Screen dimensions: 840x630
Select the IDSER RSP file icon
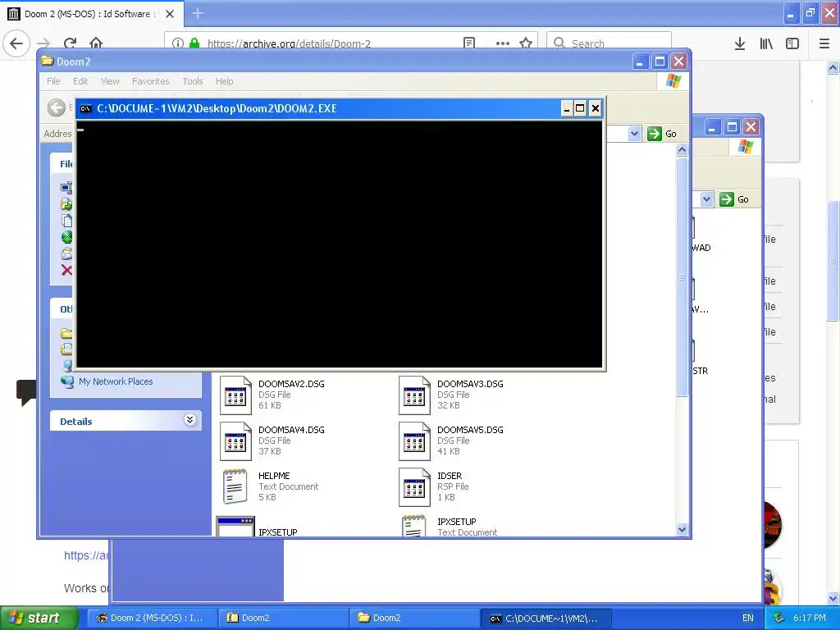click(414, 487)
